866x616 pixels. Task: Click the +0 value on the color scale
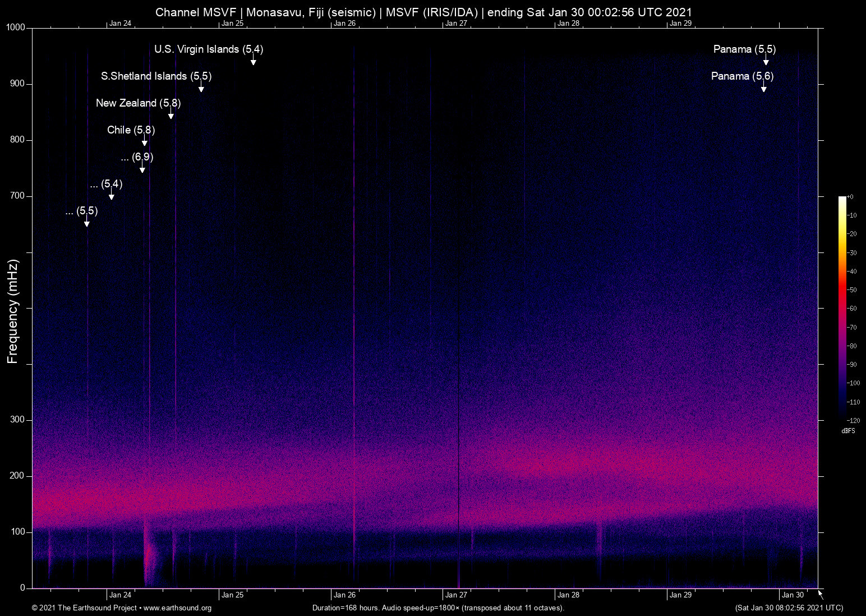point(850,197)
